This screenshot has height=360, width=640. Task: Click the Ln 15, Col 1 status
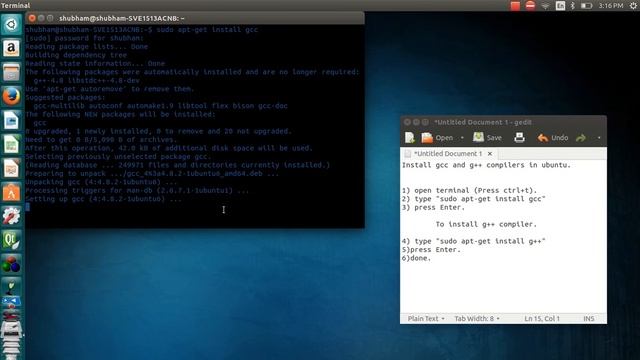pyautogui.click(x=542, y=318)
